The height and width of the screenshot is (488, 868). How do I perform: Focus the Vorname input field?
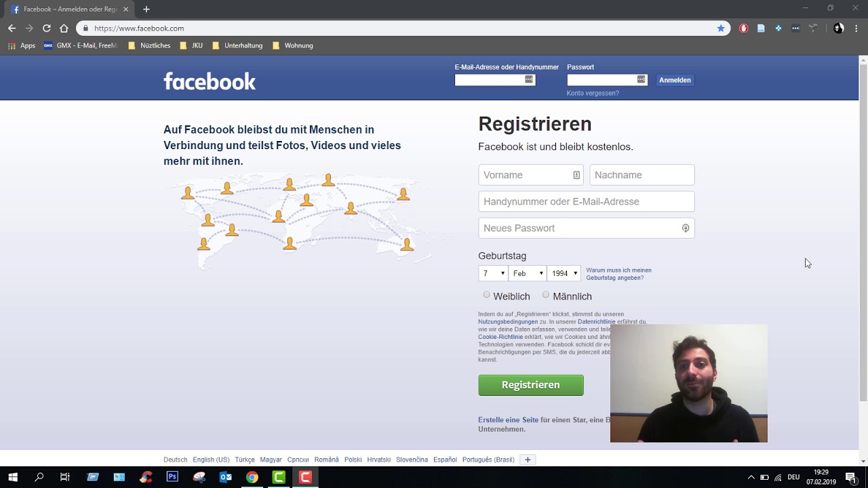click(x=531, y=175)
